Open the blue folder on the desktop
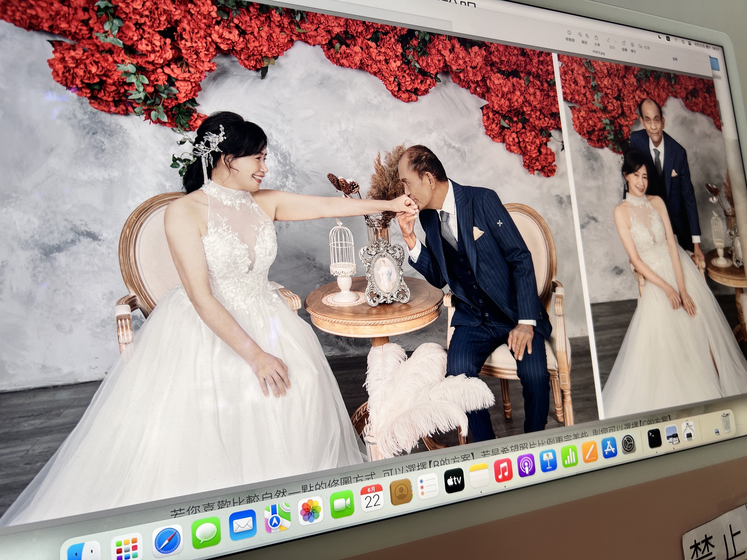 (x=715, y=64)
